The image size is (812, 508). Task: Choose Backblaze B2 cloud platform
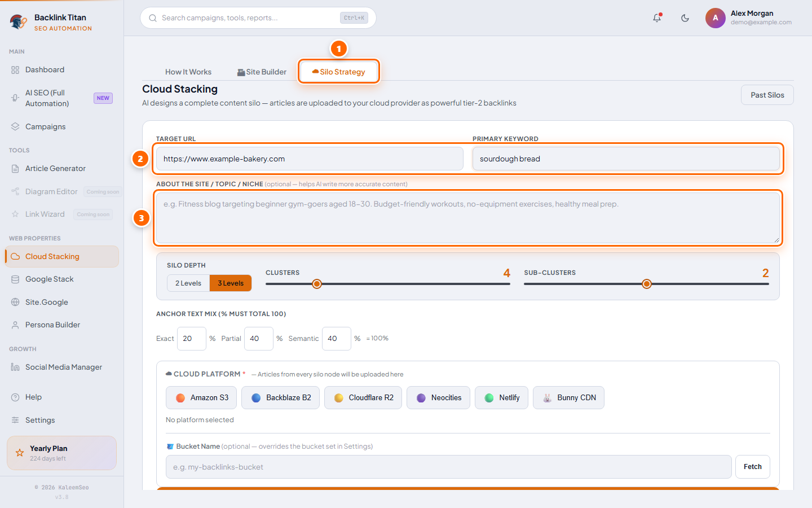[x=280, y=397]
